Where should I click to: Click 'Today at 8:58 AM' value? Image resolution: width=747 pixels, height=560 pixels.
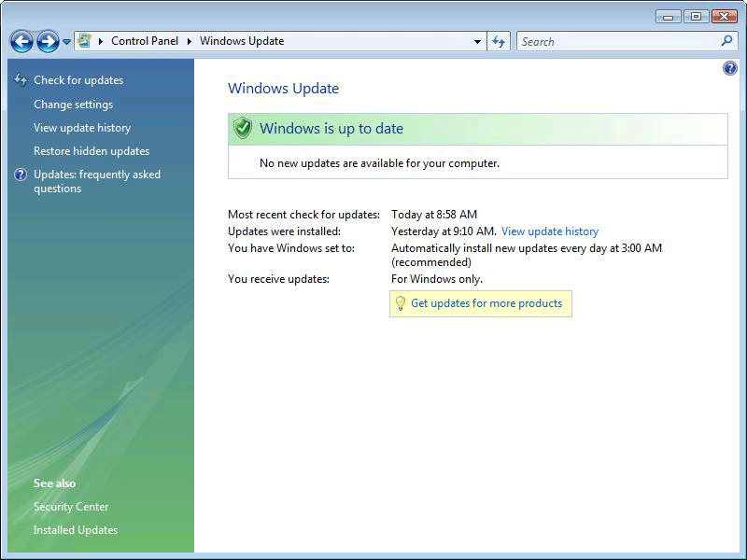[434, 215]
